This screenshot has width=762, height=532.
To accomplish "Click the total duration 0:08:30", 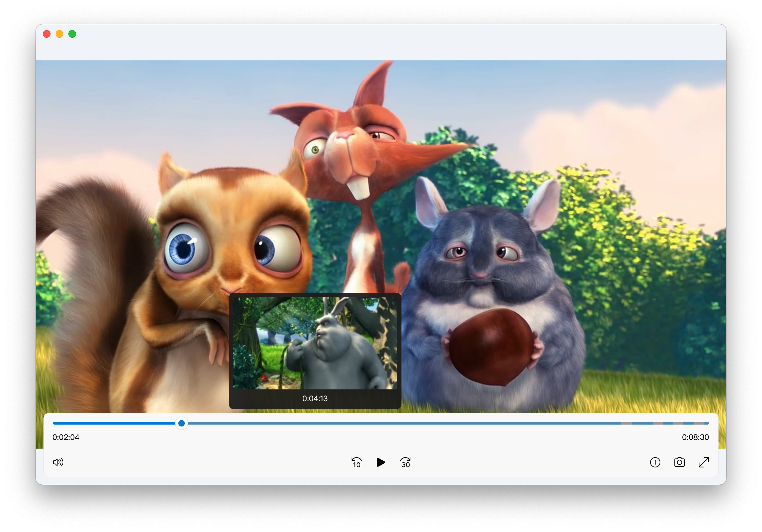I will pos(695,437).
